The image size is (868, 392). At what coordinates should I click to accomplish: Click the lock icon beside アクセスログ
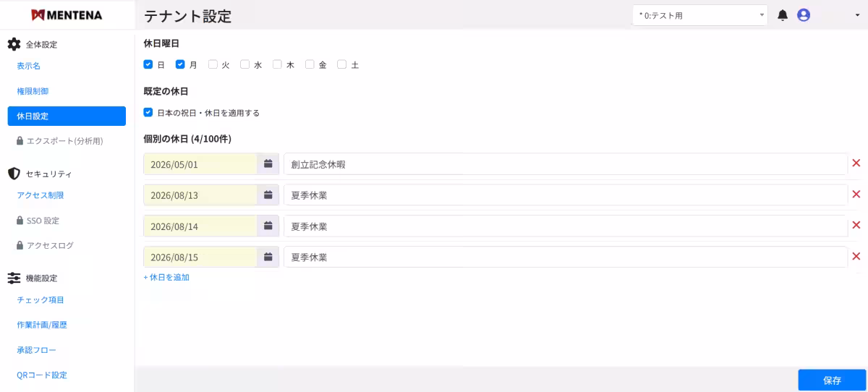click(x=20, y=245)
